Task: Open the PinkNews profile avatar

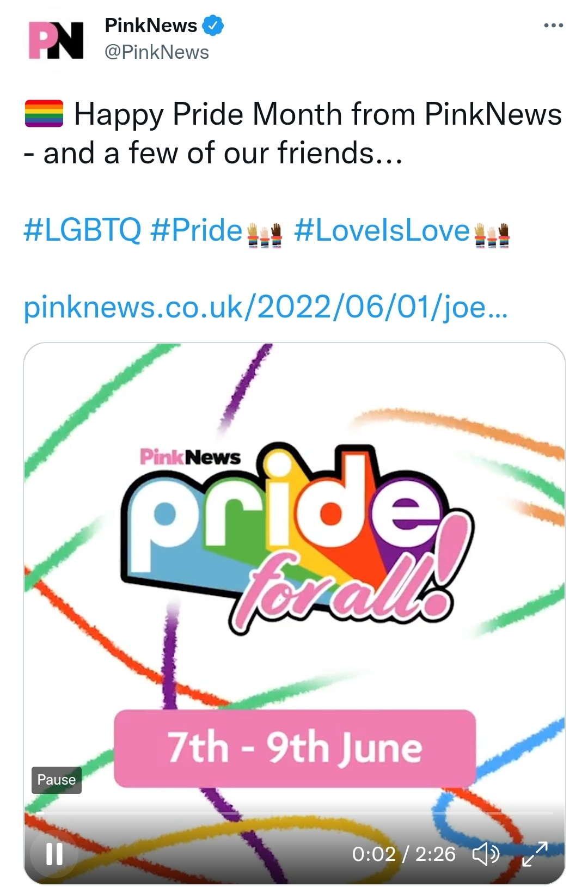Action: click(x=56, y=40)
